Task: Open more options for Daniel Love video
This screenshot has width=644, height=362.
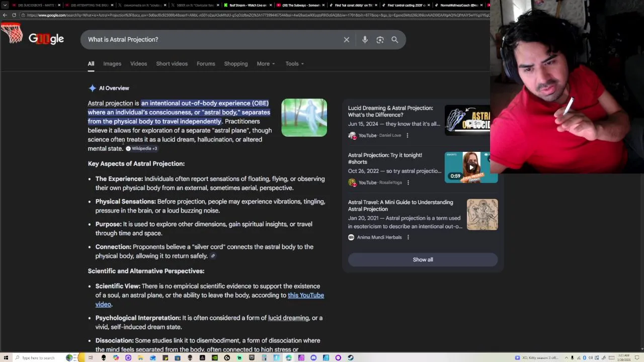Action: [x=408, y=135]
